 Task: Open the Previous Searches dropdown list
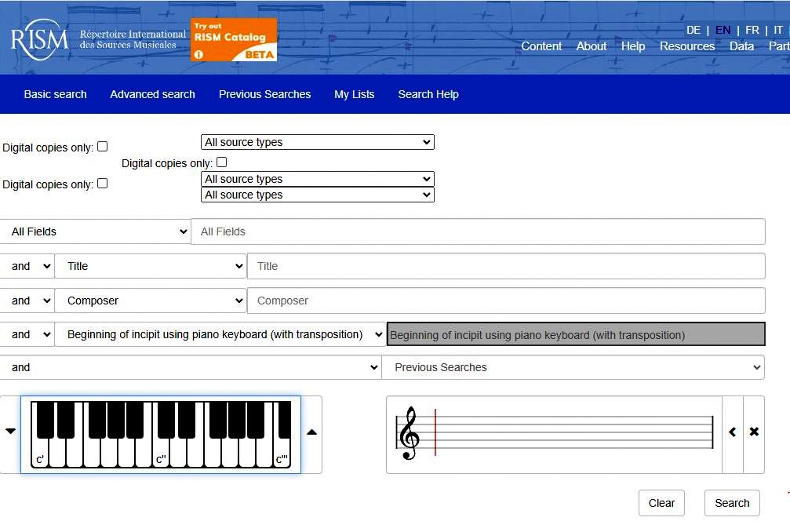(573, 367)
